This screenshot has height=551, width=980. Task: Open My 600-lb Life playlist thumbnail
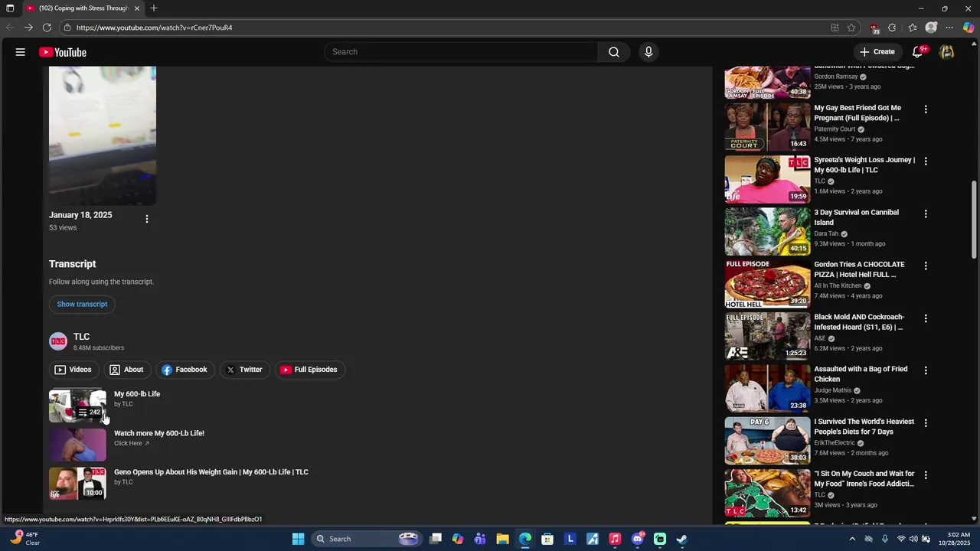[77, 406]
